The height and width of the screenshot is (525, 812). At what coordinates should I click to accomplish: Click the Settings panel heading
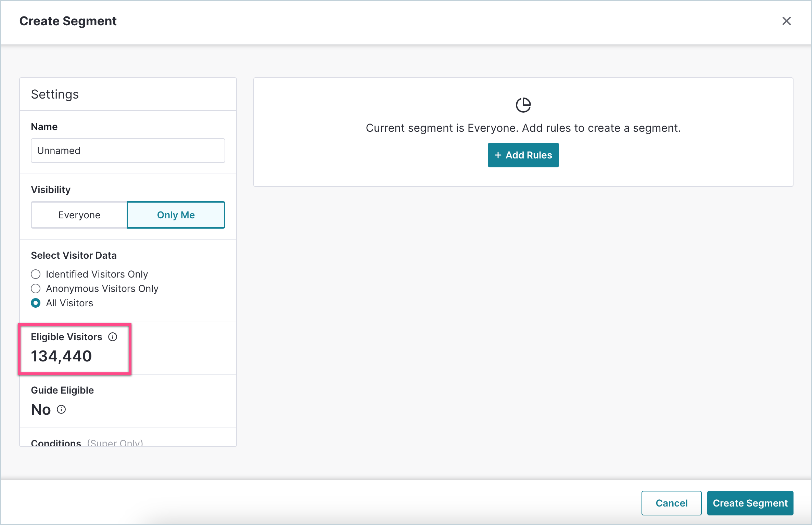[55, 94]
